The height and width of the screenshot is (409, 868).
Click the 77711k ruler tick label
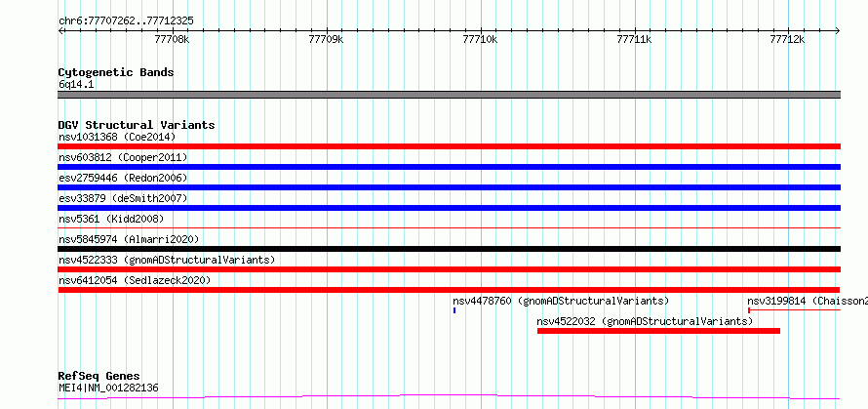pos(634,40)
